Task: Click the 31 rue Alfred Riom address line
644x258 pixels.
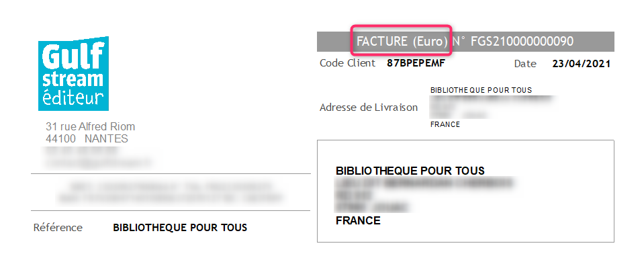Action: pyautogui.click(x=91, y=126)
